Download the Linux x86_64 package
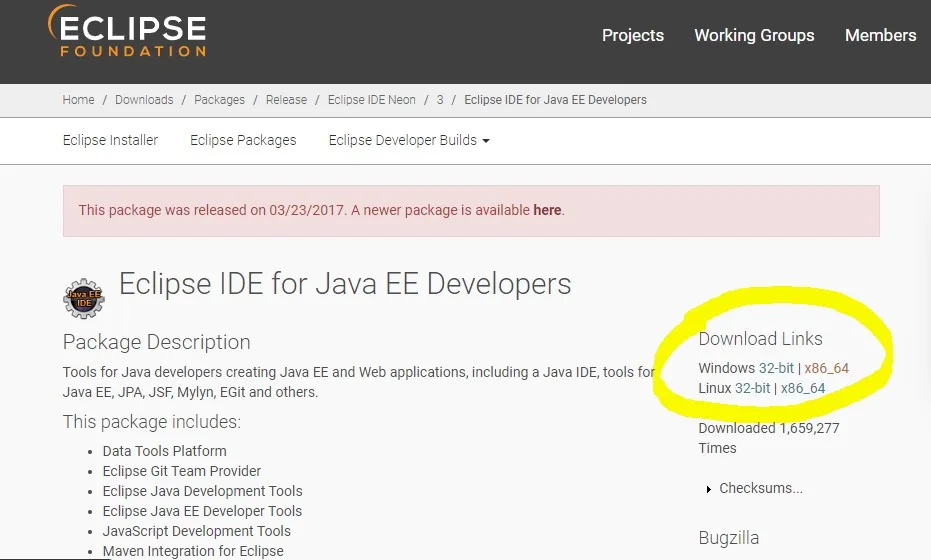931x560 pixels. click(x=803, y=388)
